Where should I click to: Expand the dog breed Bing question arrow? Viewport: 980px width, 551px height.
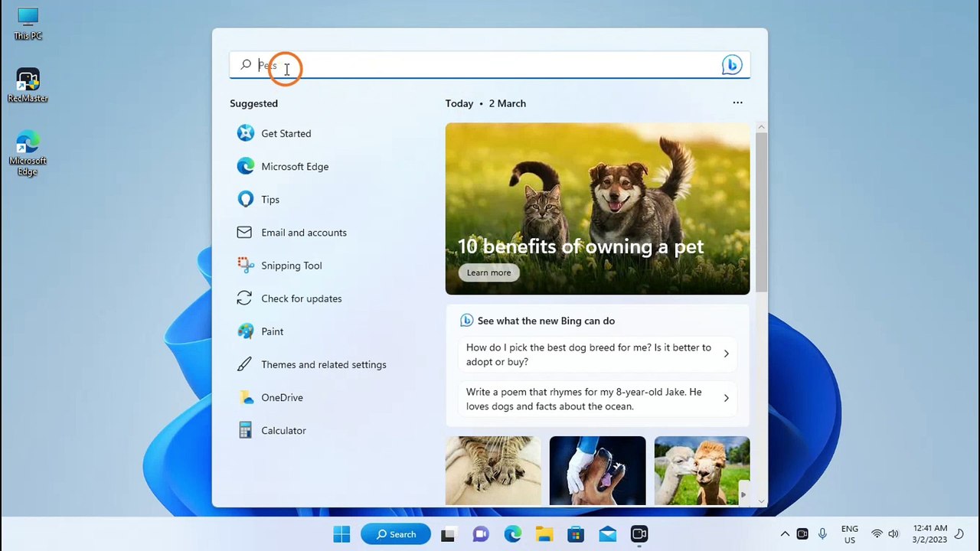click(x=726, y=354)
